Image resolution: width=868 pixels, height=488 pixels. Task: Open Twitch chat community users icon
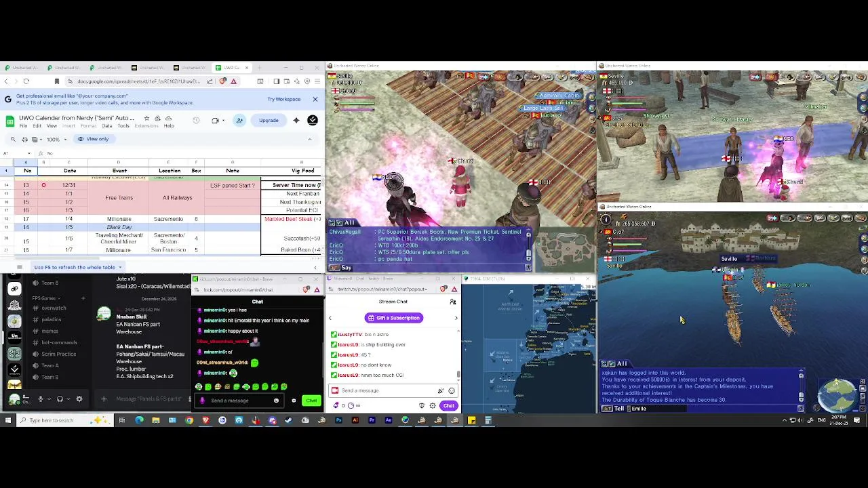pyautogui.click(x=453, y=302)
